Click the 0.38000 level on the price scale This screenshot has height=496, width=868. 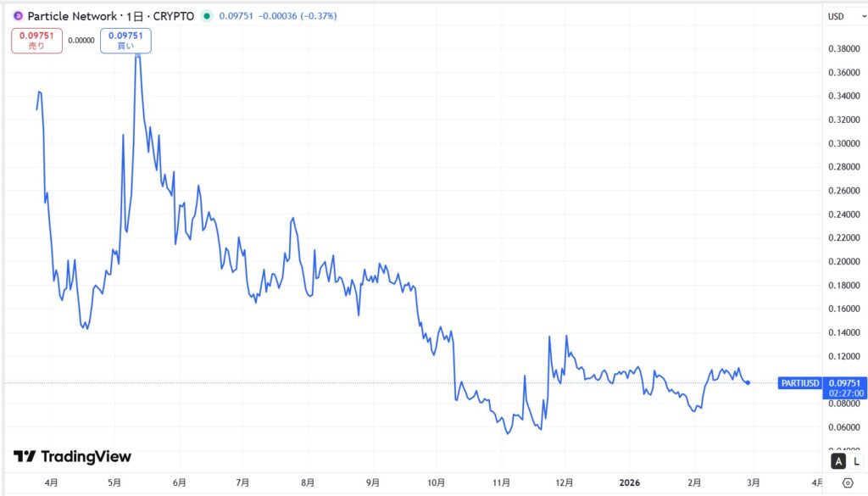click(x=844, y=50)
